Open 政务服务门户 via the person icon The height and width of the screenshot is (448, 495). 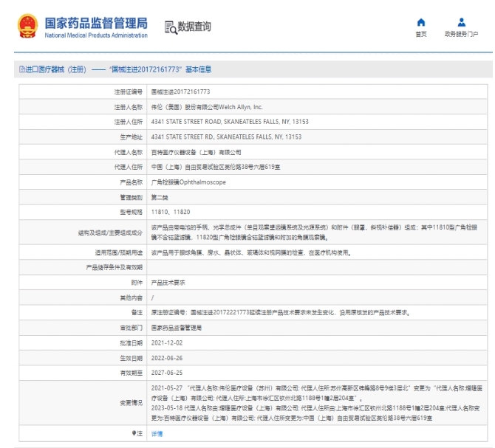coord(461,22)
